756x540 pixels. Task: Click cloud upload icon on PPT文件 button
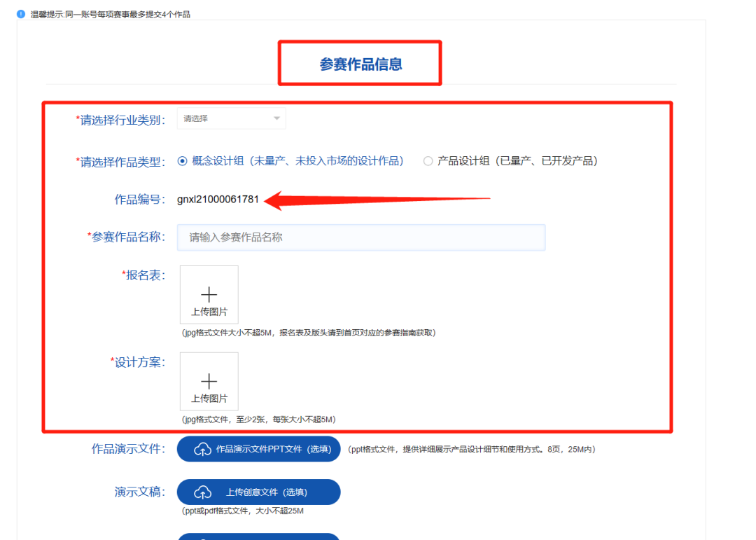click(x=202, y=449)
